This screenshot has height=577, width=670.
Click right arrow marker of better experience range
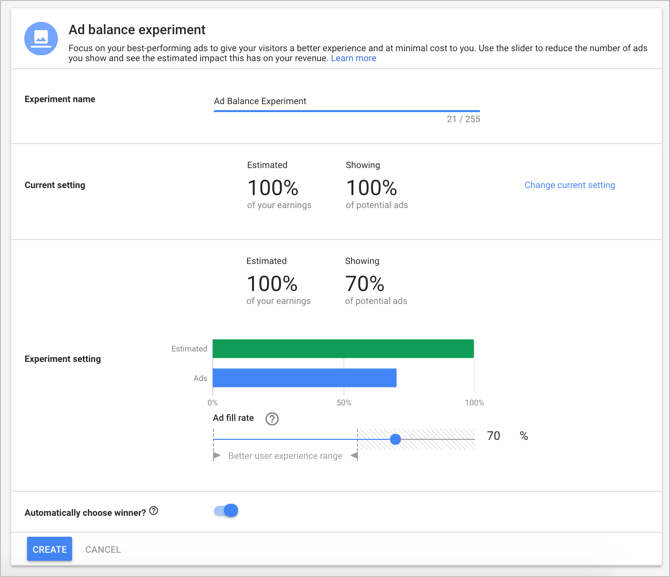pos(354,456)
